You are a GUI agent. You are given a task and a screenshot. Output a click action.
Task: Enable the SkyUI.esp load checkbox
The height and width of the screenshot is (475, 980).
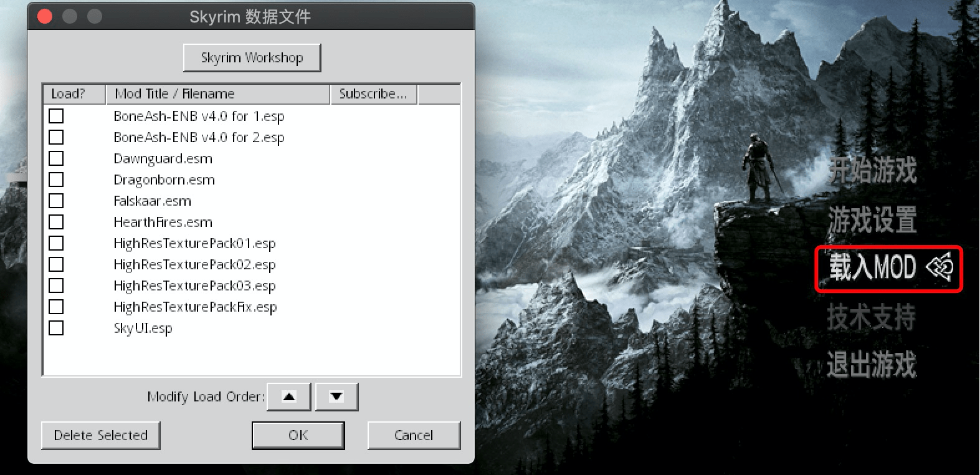[56, 328]
